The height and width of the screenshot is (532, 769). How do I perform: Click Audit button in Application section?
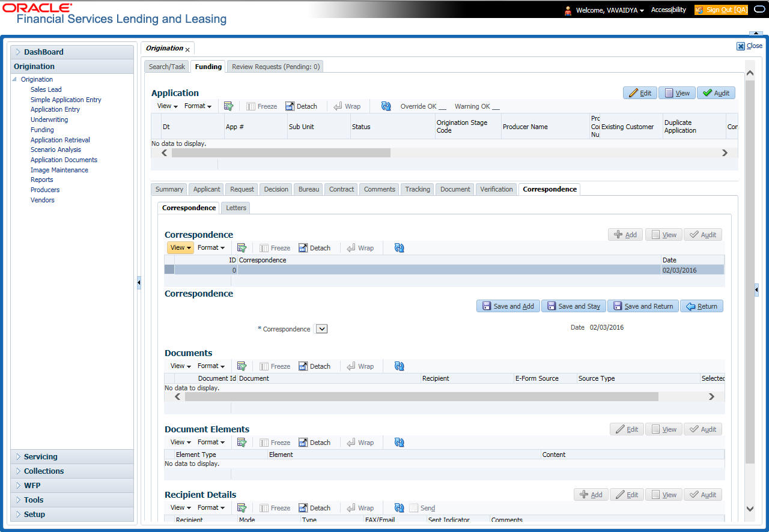[x=716, y=93]
